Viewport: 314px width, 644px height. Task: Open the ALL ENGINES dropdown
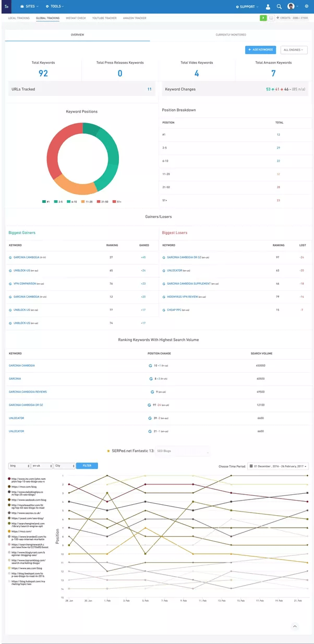pos(294,50)
